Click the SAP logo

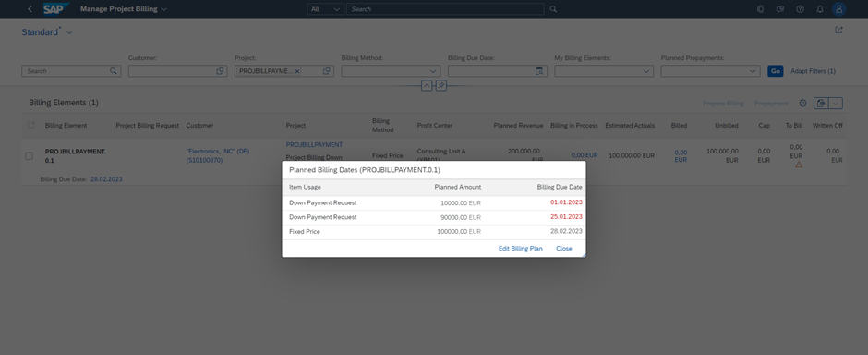pyautogui.click(x=56, y=9)
